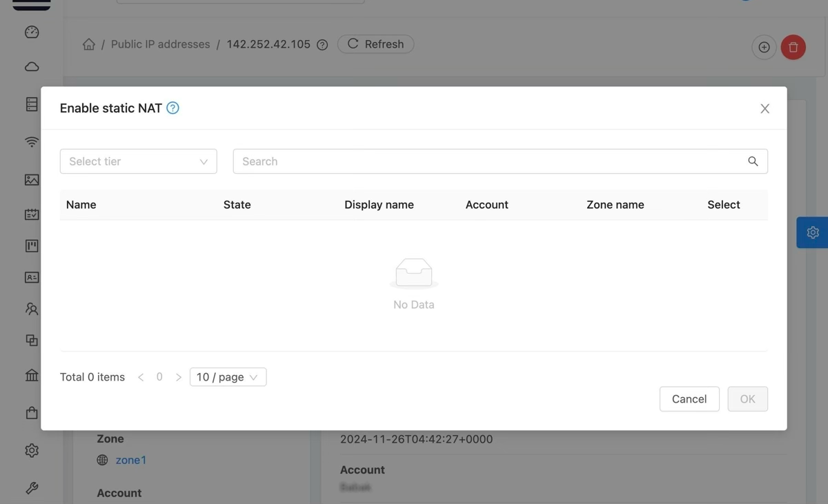Click the Public IP addresses breadcrumb
This screenshot has height=504, width=828.
click(x=160, y=44)
